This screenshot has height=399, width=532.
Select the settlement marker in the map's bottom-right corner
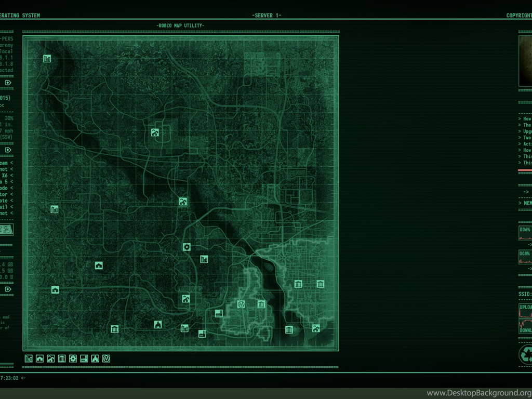[316, 328]
